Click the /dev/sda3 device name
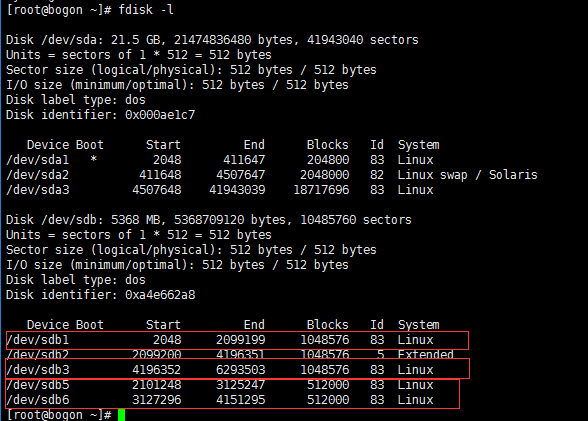The width and height of the screenshot is (588, 421). [38, 190]
